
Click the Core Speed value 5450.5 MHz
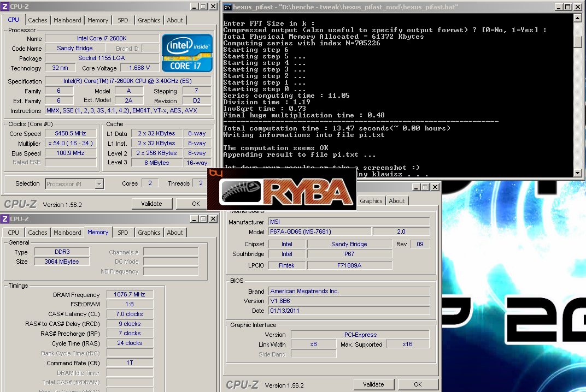pyautogui.click(x=71, y=133)
